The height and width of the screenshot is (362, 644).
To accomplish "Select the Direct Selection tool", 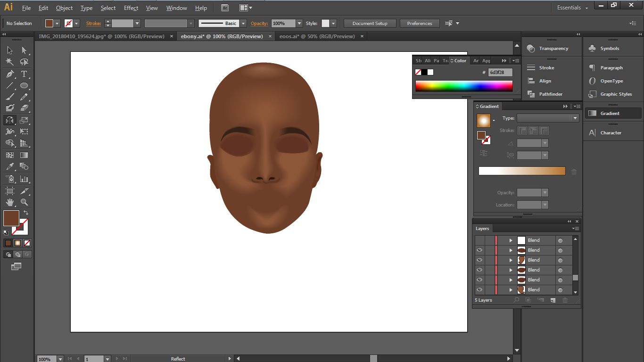I will coord(24,50).
